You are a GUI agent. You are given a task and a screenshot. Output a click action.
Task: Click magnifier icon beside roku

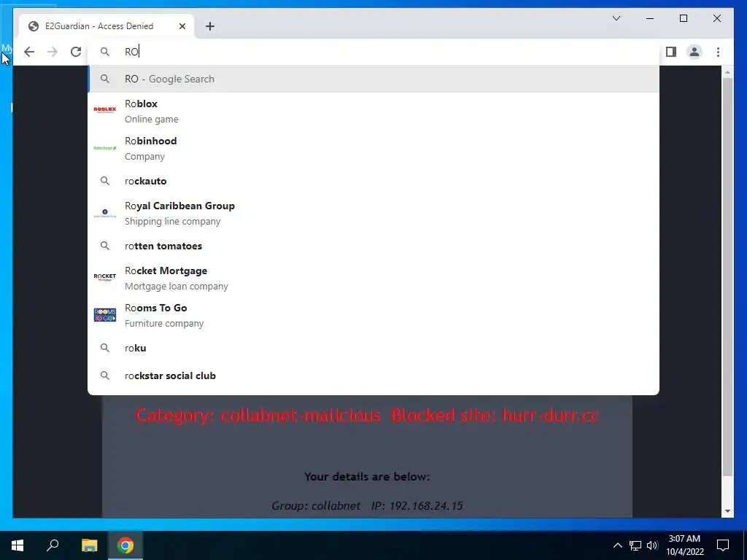105,348
